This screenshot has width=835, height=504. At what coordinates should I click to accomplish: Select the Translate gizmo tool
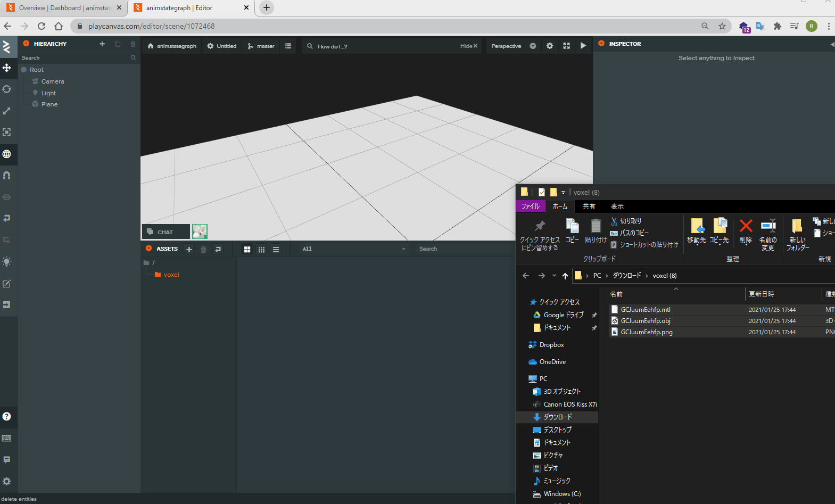point(7,68)
